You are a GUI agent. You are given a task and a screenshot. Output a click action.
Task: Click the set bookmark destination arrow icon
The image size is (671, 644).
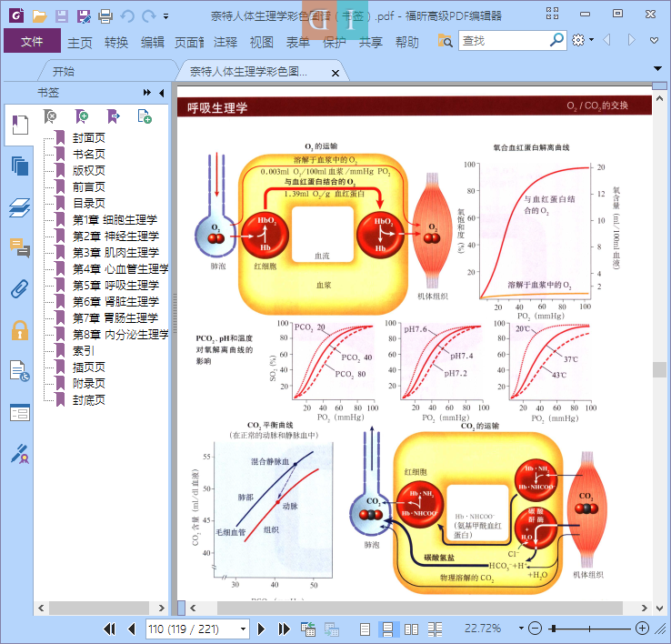(114, 116)
